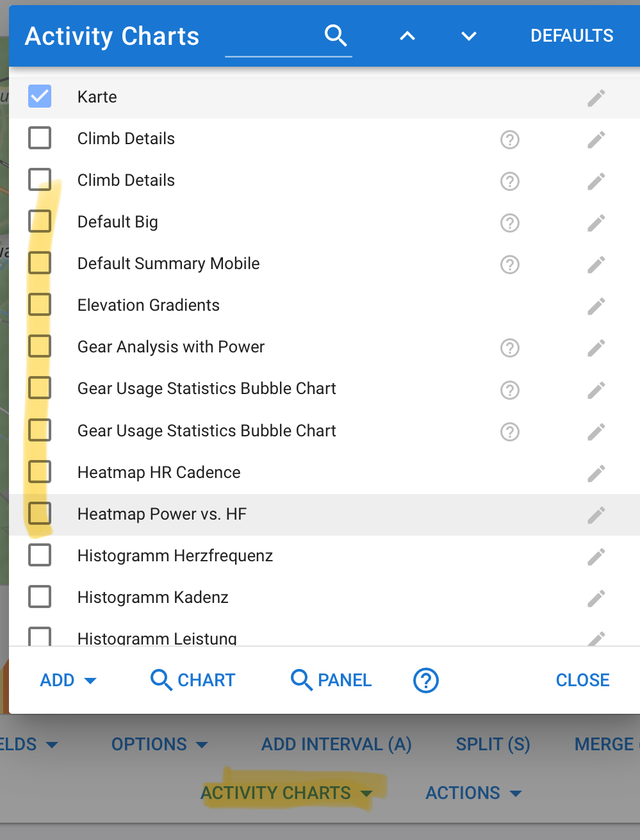Click the DEFAULTS button

[572, 36]
